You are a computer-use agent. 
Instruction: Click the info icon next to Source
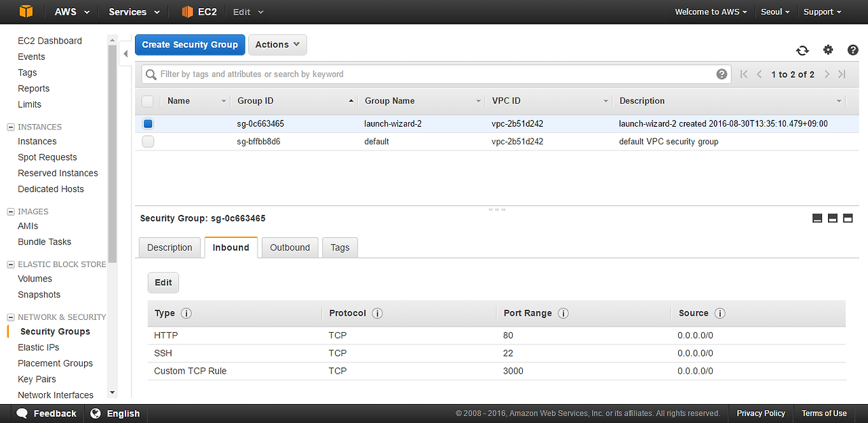tap(720, 313)
